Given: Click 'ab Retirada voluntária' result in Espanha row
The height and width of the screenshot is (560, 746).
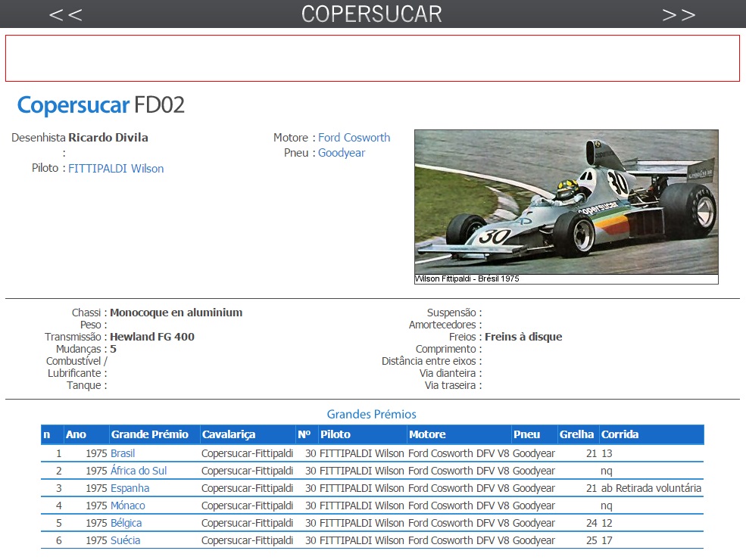Looking at the screenshot, I should coord(651,488).
